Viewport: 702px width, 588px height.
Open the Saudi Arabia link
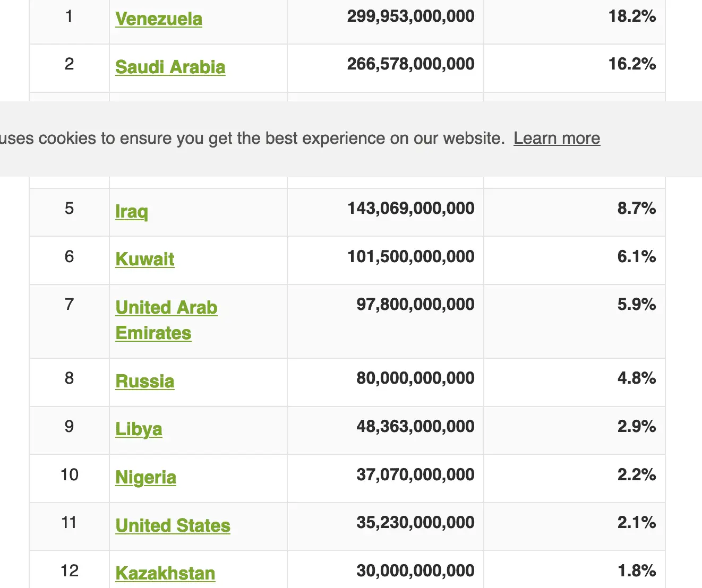point(170,67)
